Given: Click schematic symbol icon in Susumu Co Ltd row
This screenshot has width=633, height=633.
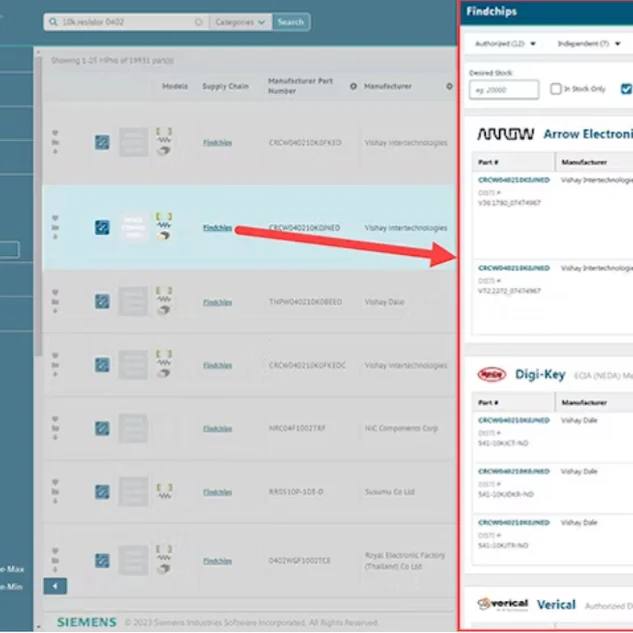Looking at the screenshot, I should pyautogui.click(x=164, y=496).
